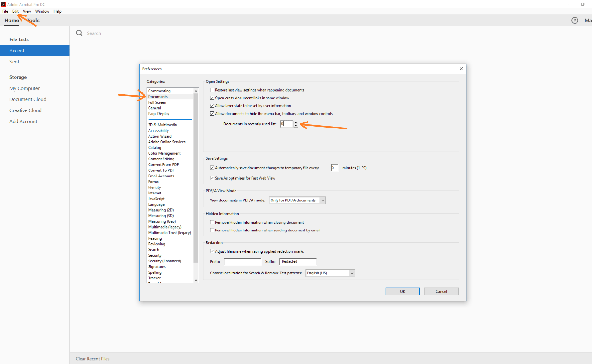Edit the redaction Suffix field
This screenshot has height=364, width=592.
pos(297,261)
